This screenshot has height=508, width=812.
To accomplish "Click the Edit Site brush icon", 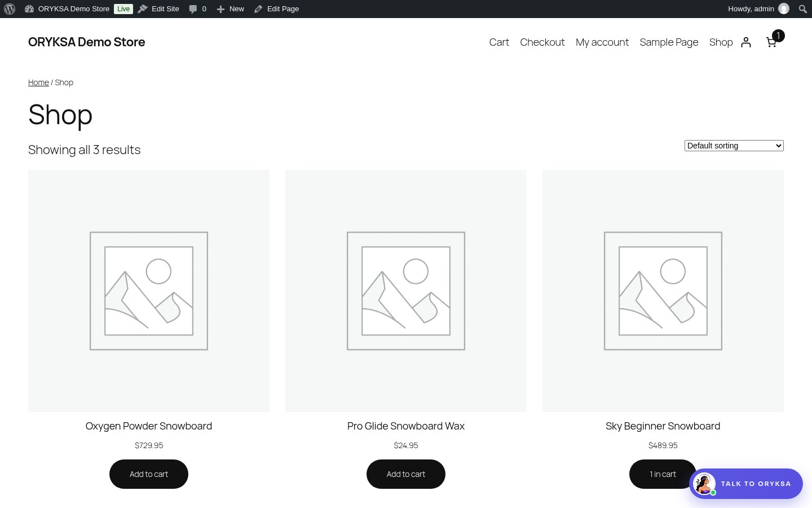I will coord(143,9).
